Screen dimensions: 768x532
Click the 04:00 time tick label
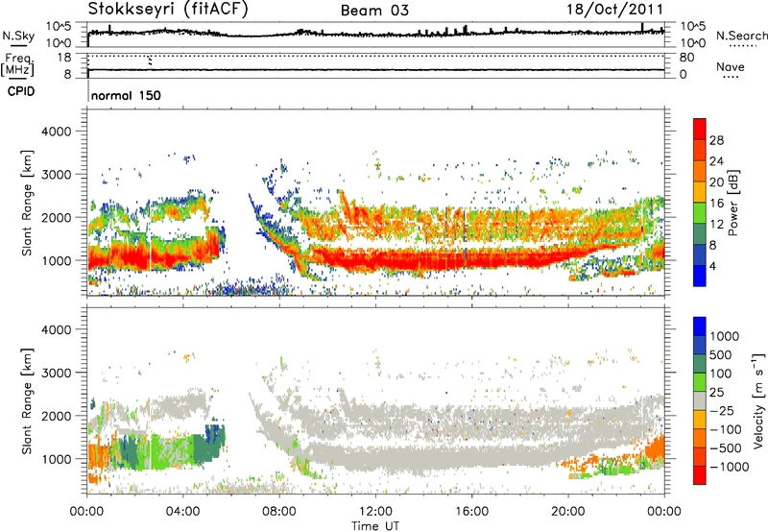(x=183, y=512)
